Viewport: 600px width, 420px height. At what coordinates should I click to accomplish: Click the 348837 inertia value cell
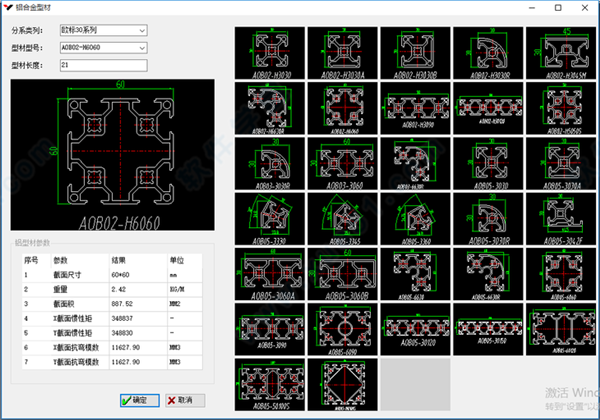pos(138,318)
